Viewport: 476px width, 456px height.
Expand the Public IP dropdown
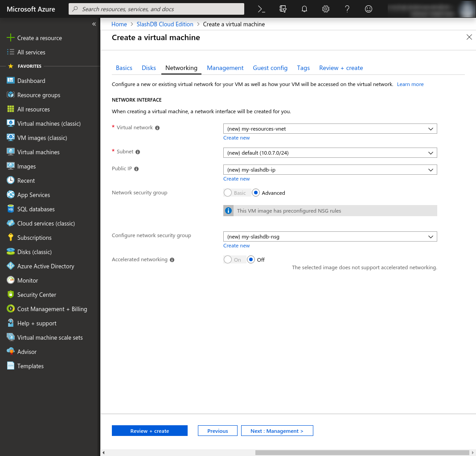330,170
